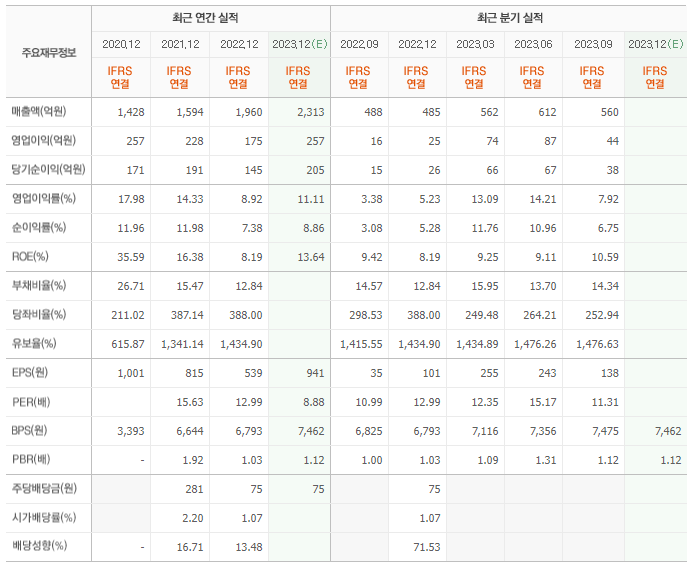Select the 주당배당금(원) row label
Screen dimensions: 694x567
click(44, 489)
